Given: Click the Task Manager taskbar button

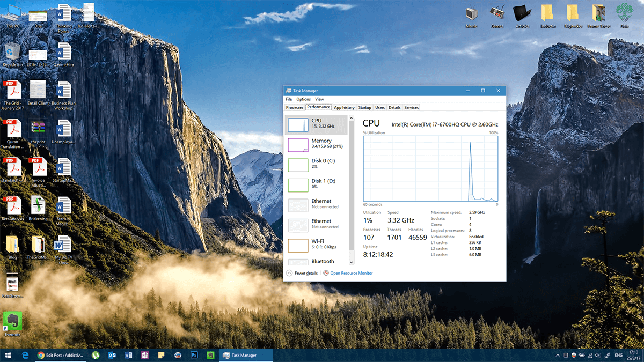Looking at the screenshot, I should pos(246,355).
